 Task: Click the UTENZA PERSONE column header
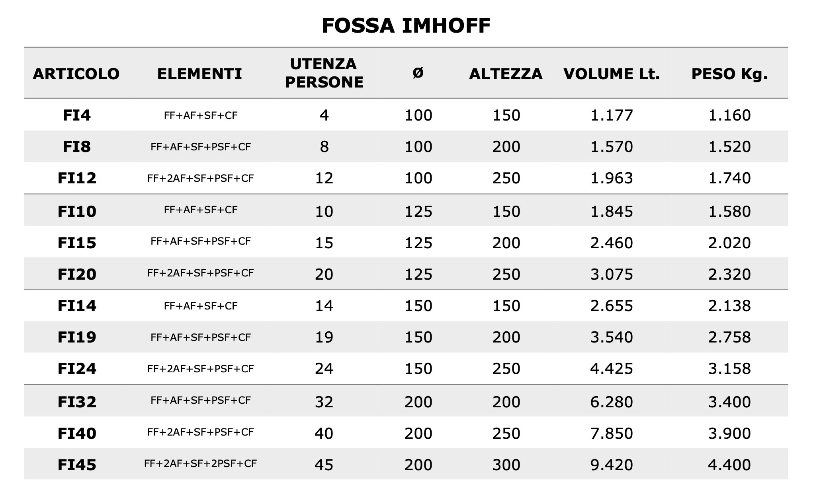click(324, 73)
